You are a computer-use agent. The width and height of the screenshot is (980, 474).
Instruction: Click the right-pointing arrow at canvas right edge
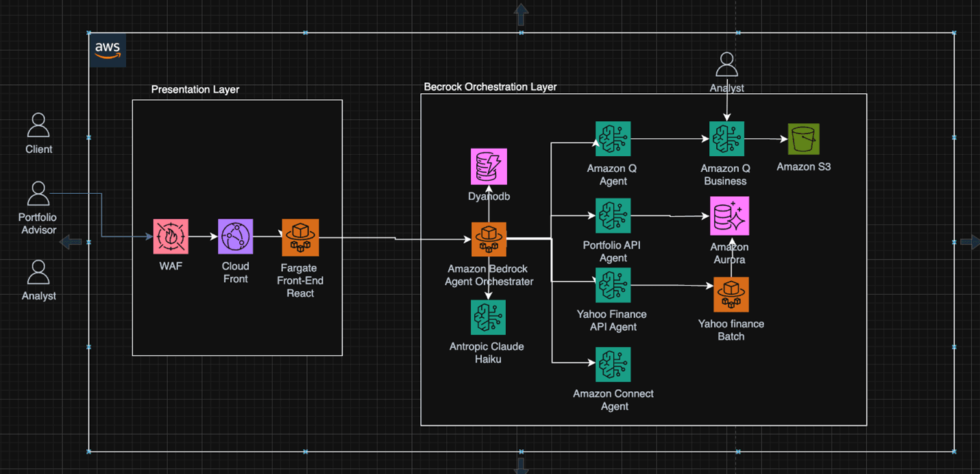click(969, 242)
